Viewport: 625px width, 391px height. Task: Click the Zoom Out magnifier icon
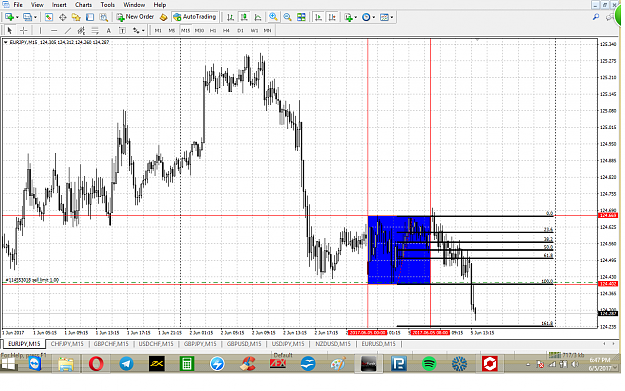(287, 17)
